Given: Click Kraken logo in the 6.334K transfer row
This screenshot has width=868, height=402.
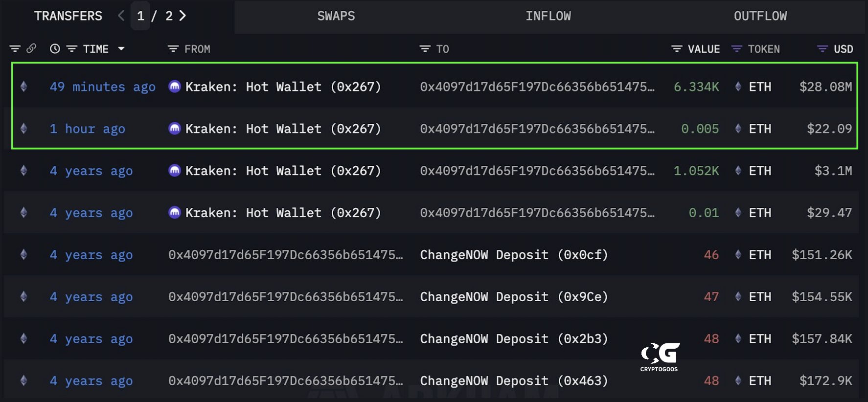Looking at the screenshot, I should (x=175, y=87).
